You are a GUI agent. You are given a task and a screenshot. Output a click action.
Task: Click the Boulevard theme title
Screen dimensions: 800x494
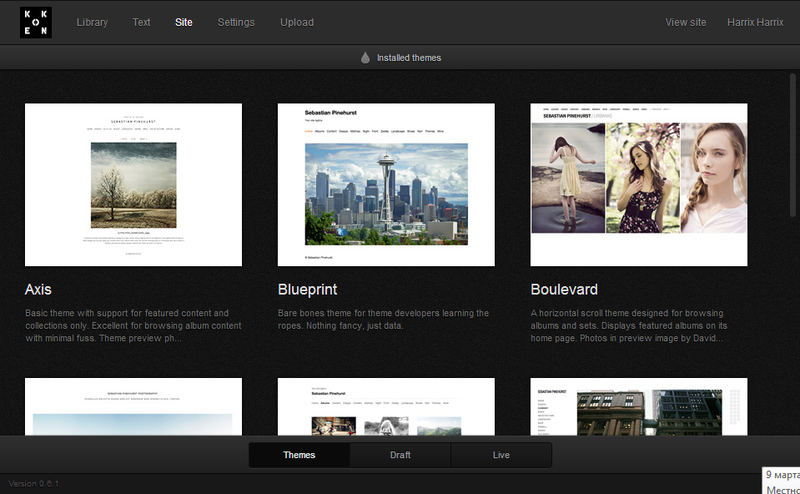[564, 290]
